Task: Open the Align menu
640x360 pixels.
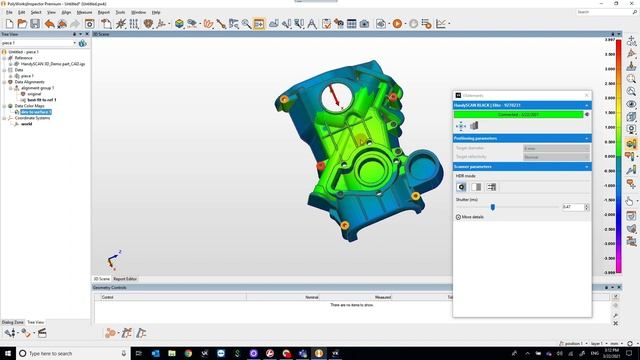Action: tap(66, 13)
